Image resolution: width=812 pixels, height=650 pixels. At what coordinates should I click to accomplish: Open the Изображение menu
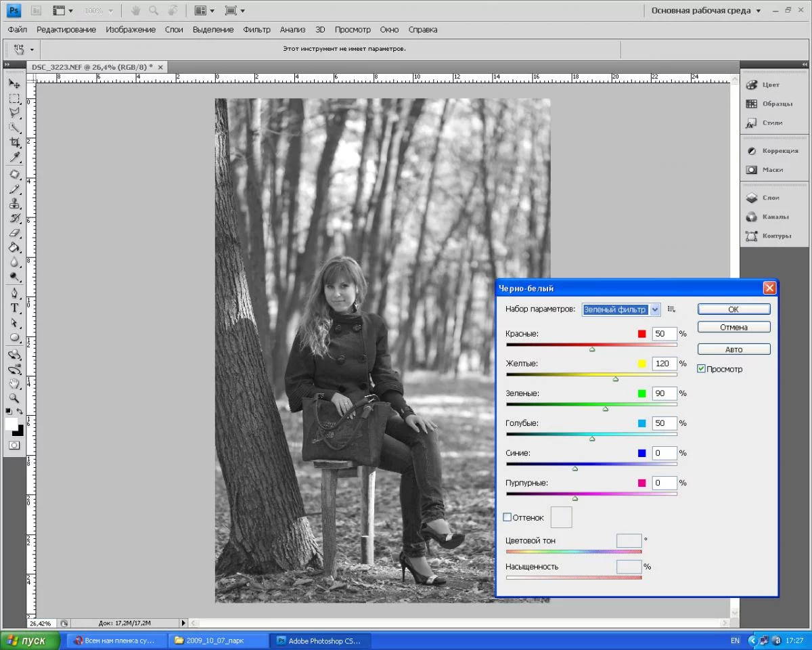[131, 30]
